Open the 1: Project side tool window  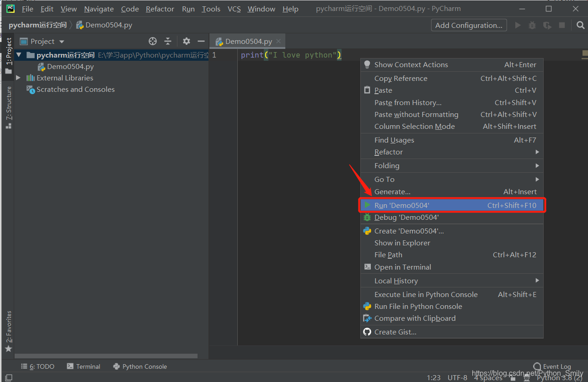point(8,56)
